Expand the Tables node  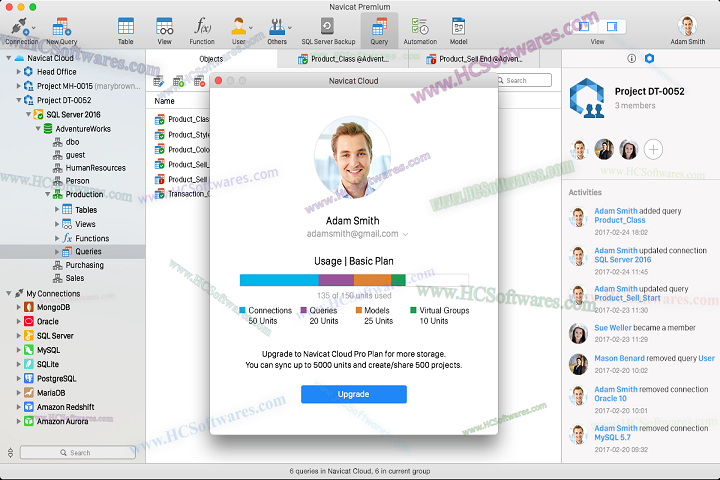pyautogui.click(x=57, y=209)
